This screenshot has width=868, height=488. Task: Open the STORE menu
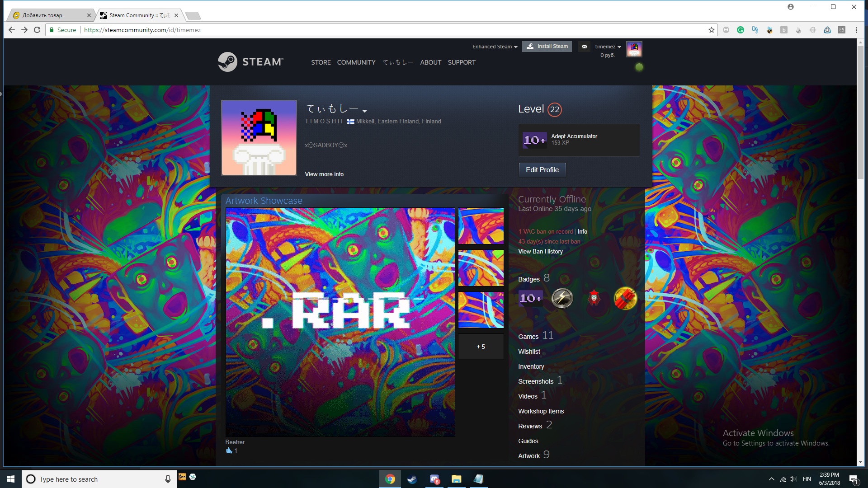(321, 62)
